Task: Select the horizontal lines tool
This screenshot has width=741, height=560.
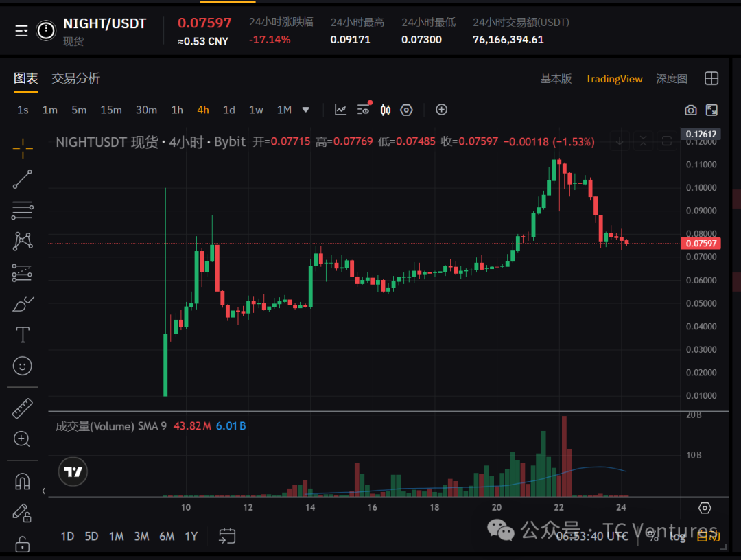Action: (x=23, y=211)
